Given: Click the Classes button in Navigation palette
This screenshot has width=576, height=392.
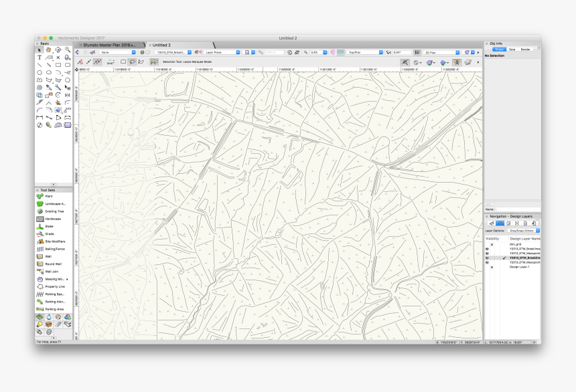Looking at the screenshot, I should tap(492, 223).
